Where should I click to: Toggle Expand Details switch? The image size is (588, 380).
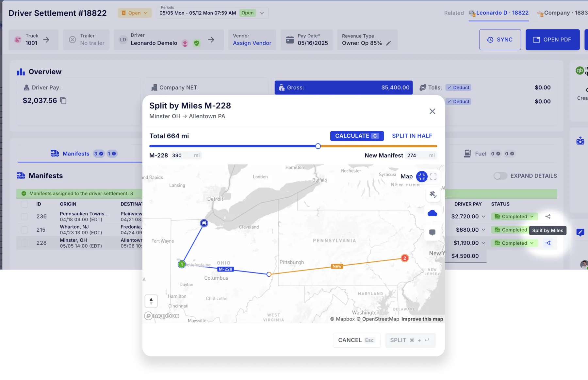[x=500, y=176]
